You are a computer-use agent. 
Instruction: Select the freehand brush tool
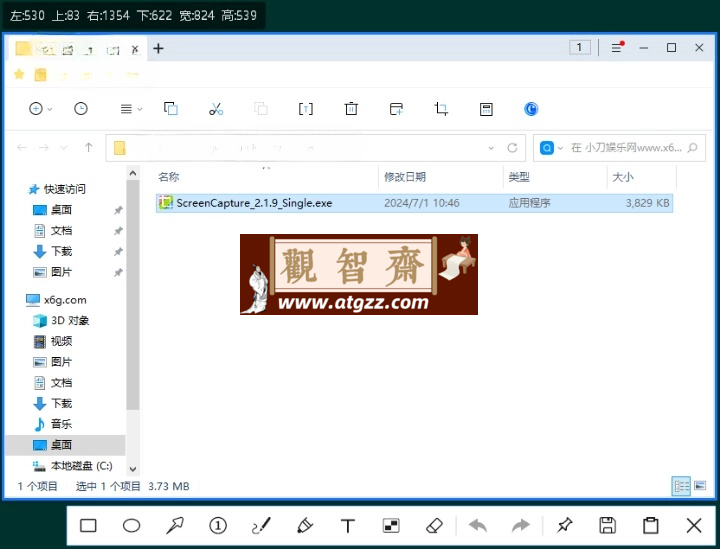[261, 526]
